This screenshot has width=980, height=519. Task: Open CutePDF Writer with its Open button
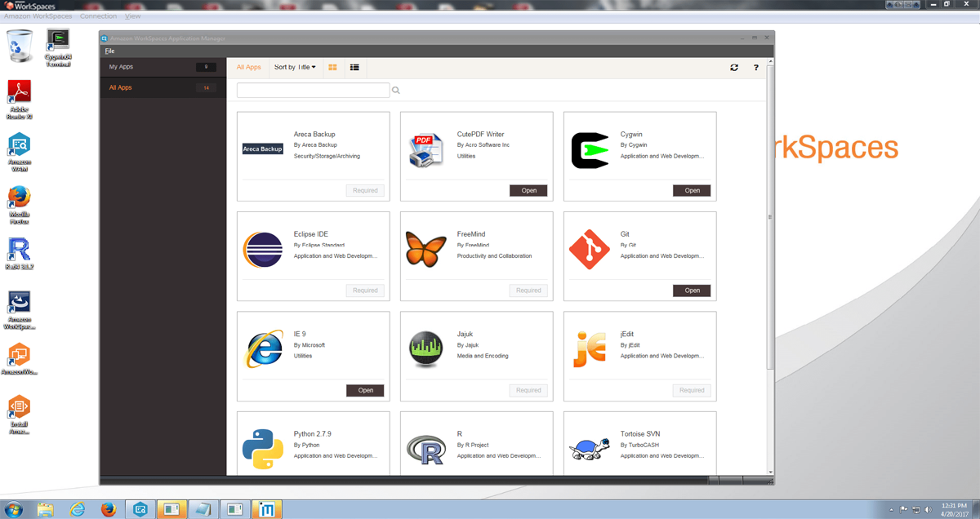click(528, 190)
